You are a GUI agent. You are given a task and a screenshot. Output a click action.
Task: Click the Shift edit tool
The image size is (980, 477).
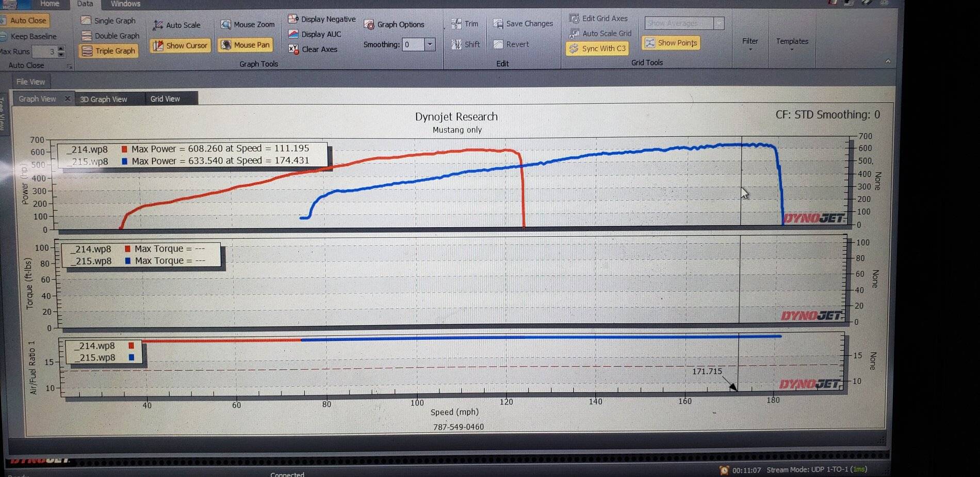pos(465,44)
